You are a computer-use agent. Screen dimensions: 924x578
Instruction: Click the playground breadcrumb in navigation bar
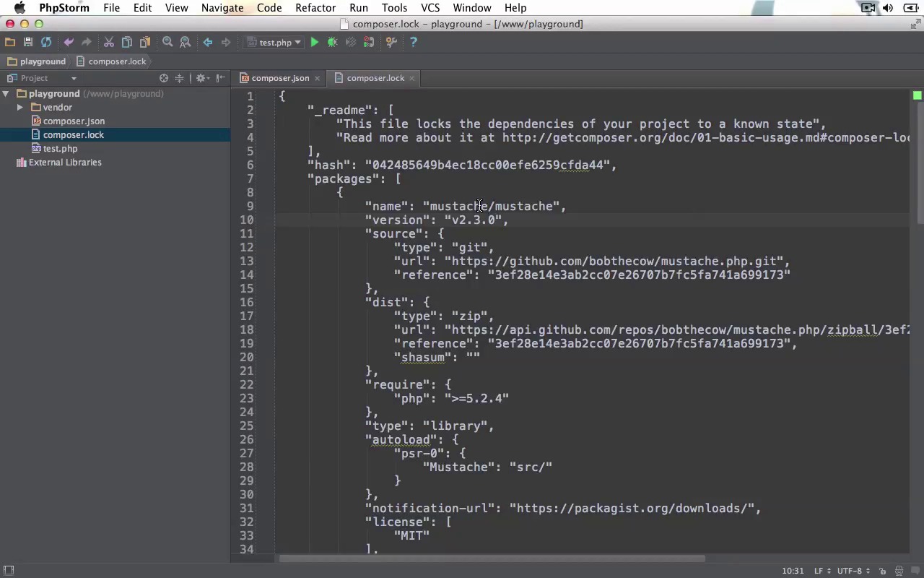pyautogui.click(x=43, y=61)
